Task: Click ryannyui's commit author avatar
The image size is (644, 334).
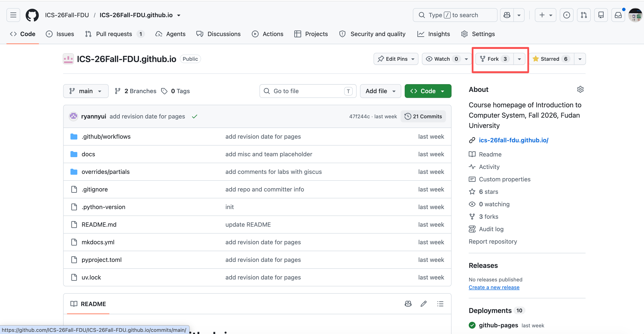Action: (x=73, y=116)
